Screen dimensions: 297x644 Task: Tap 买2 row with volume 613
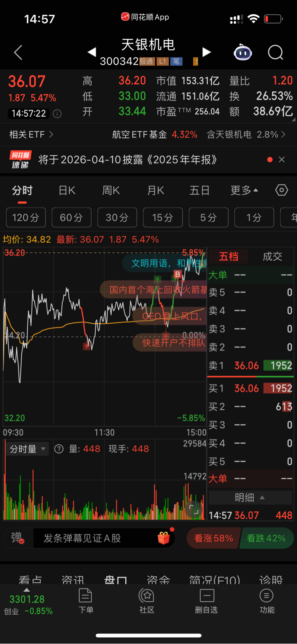point(251,407)
